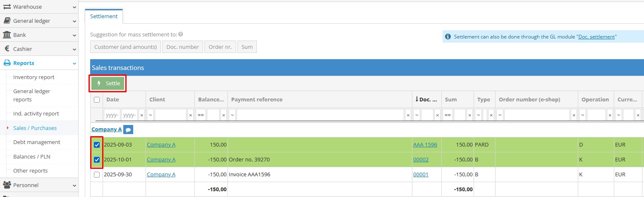Choose the Customer (and amounts) suggestion button
Image resolution: width=644 pixels, height=197 pixels.
(126, 47)
